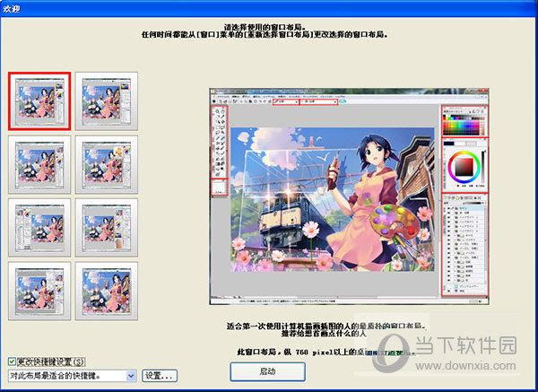This screenshot has width=538, height=392.
Task: Choose the layout thumbnail showing an orange palette
Action: click(x=107, y=164)
